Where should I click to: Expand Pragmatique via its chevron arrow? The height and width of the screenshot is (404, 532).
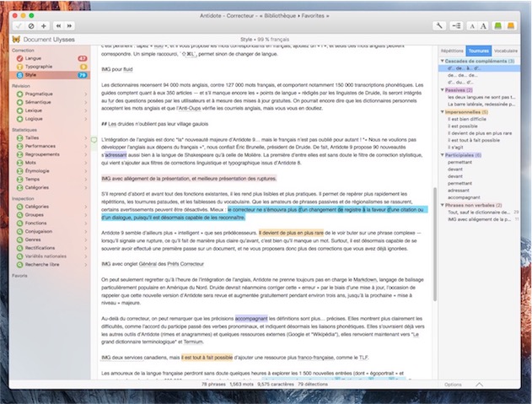[85, 94]
